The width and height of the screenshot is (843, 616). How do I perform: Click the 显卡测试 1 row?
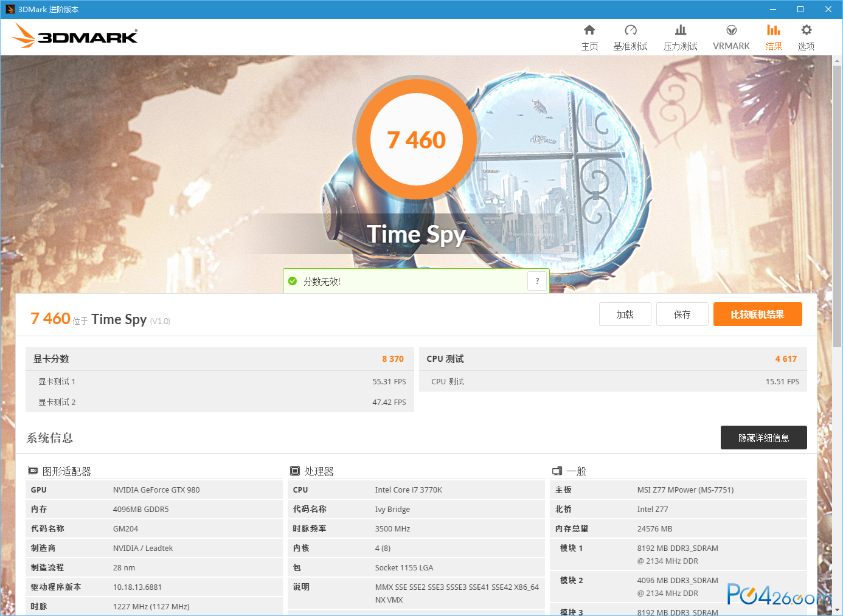click(x=220, y=381)
